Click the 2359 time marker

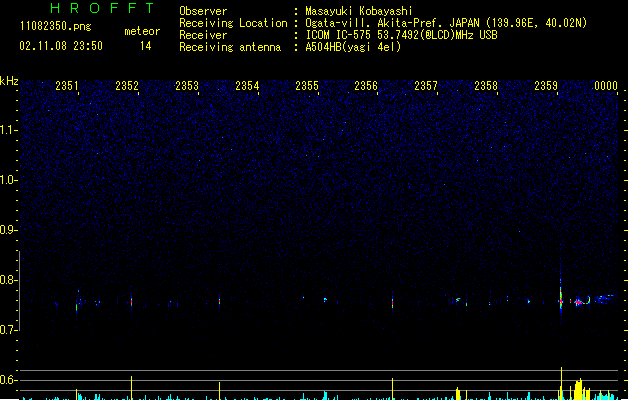coord(546,86)
